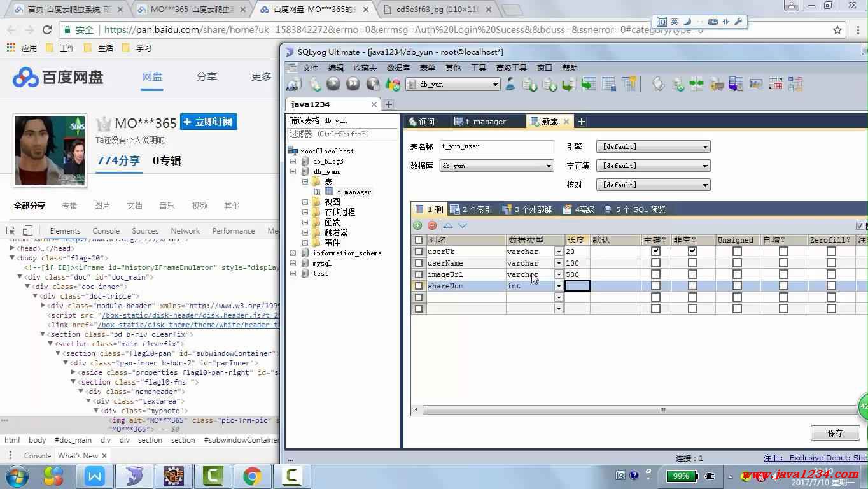Open a new query editor from toolbar
868x489 pixels.
(x=315, y=84)
